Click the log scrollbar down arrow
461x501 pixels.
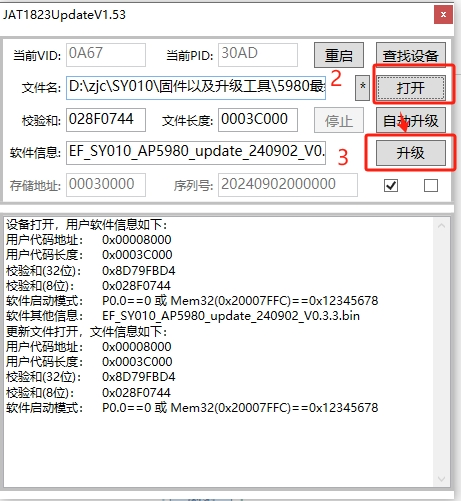point(442,479)
